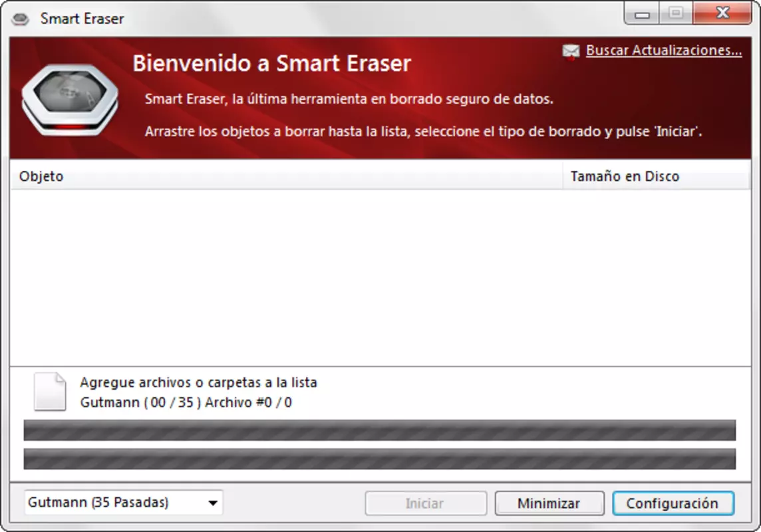Click 'Agregue archivos o carpetas a la lista'
Screen dimensions: 761x532
click(x=198, y=382)
